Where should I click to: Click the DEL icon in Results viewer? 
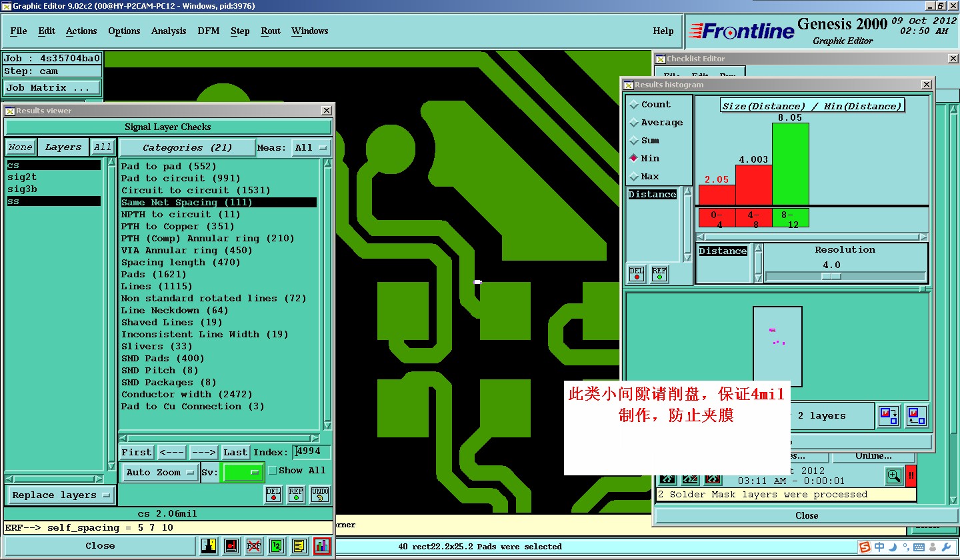click(273, 495)
